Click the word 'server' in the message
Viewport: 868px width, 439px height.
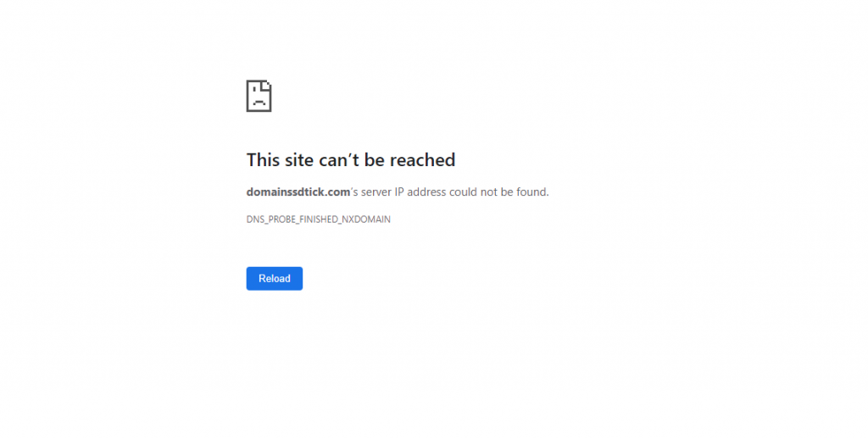pos(376,192)
